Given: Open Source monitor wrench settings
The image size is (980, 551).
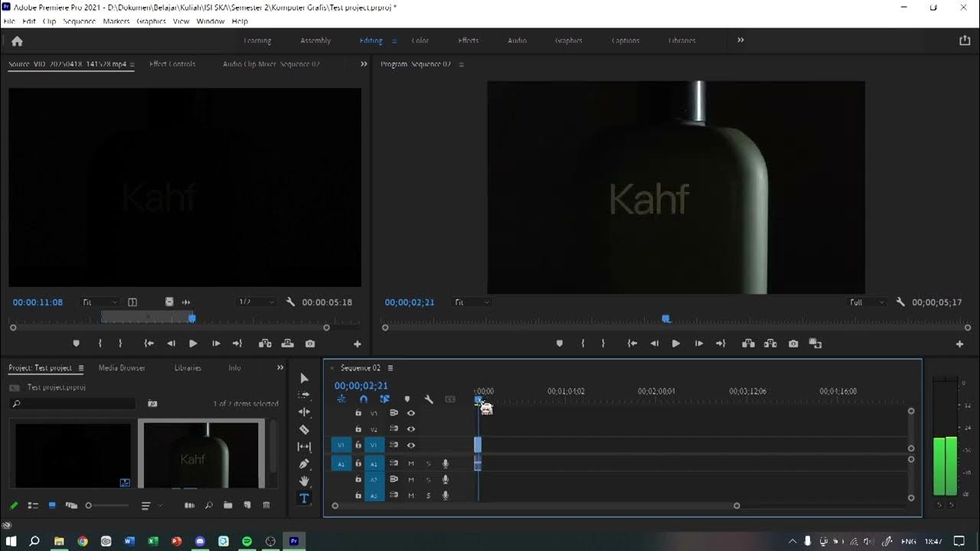Looking at the screenshot, I should tap(290, 302).
